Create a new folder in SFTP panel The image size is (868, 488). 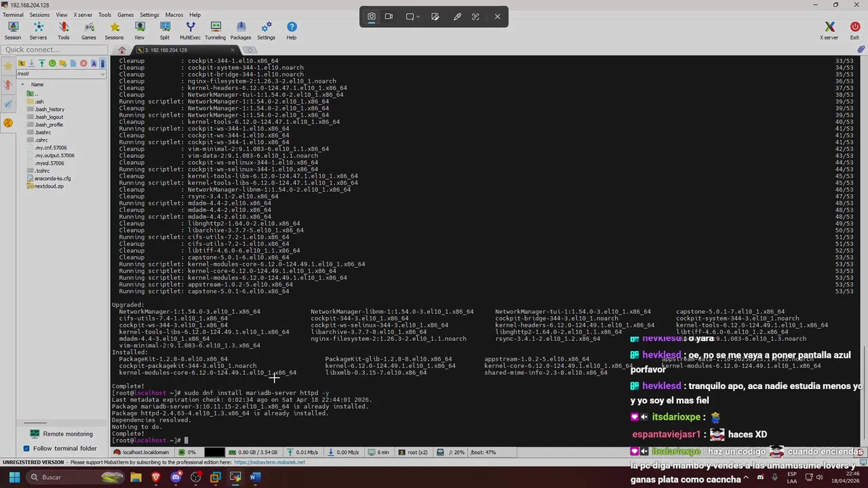(62, 63)
